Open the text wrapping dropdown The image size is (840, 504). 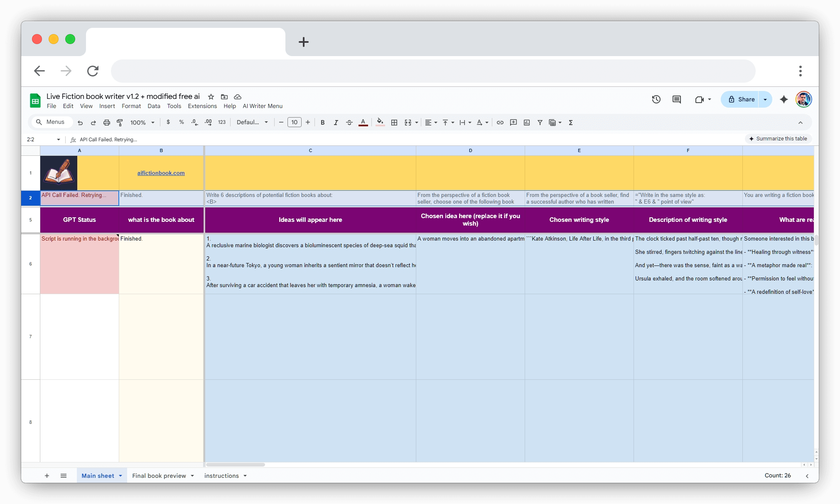[x=465, y=123]
